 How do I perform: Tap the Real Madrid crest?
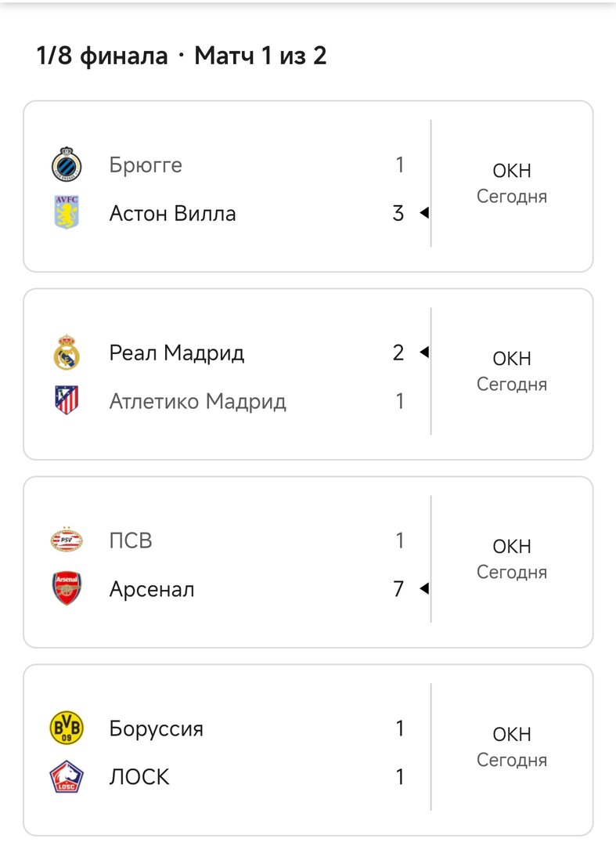67,352
